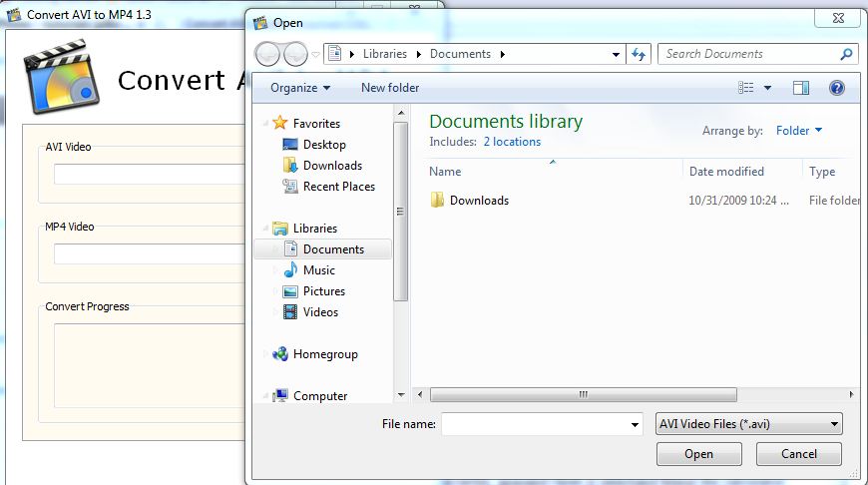Open the File name dropdown arrow
Screen dimensions: 868x485
[635, 425]
